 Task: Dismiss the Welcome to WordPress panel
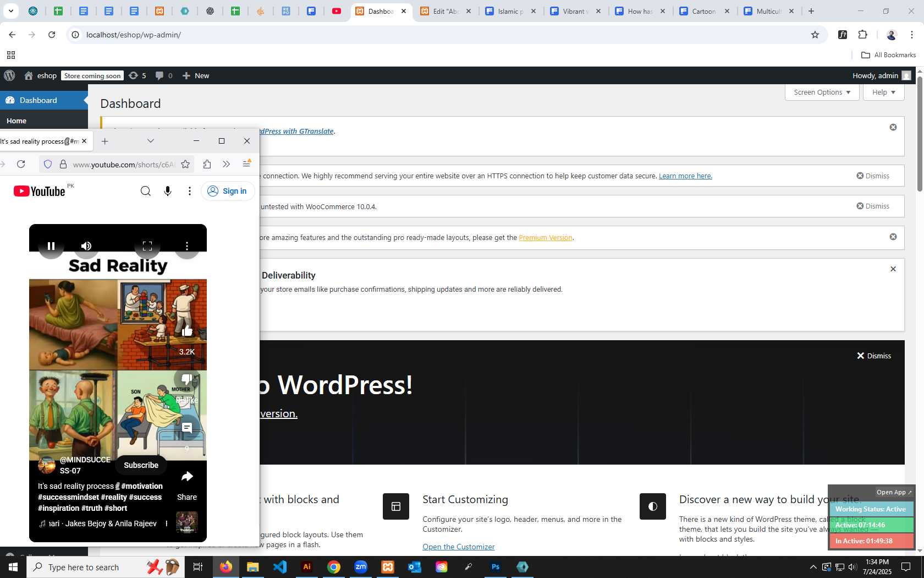click(x=874, y=356)
